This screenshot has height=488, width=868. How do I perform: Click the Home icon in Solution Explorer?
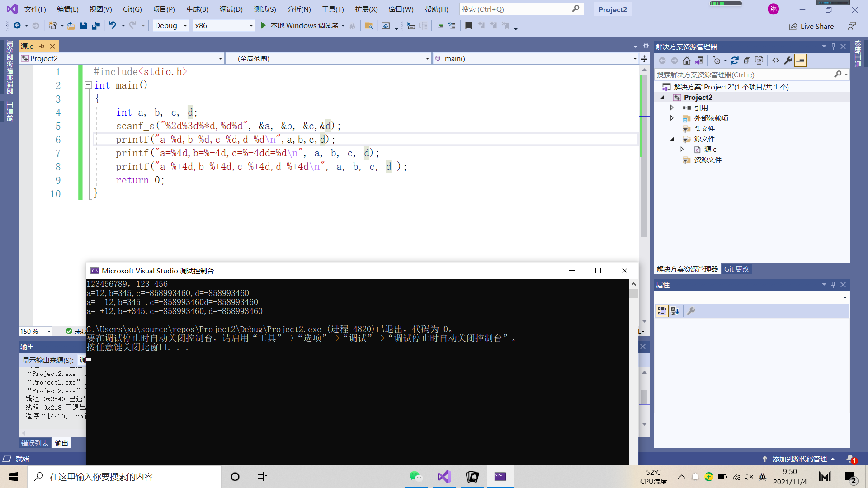pyautogui.click(x=686, y=61)
